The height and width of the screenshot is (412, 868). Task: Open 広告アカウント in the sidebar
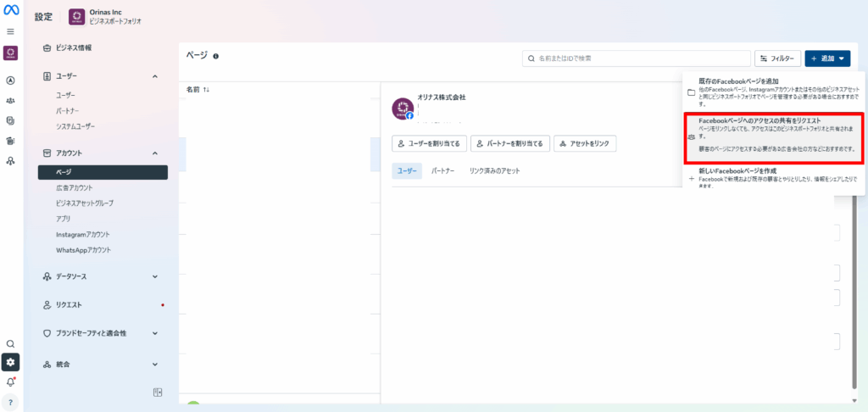click(x=75, y=188)
